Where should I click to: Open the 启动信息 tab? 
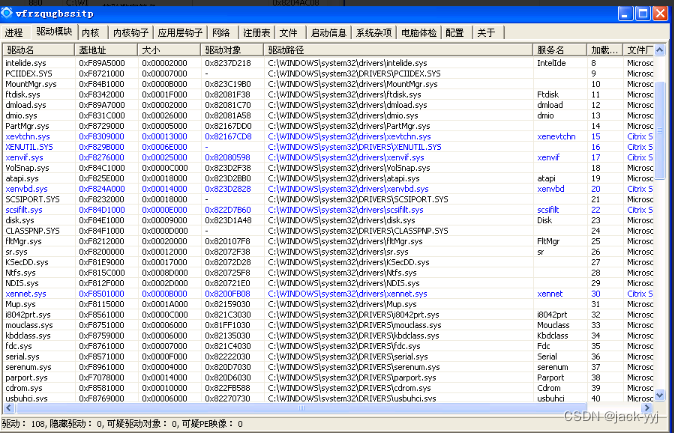(329, 33)
